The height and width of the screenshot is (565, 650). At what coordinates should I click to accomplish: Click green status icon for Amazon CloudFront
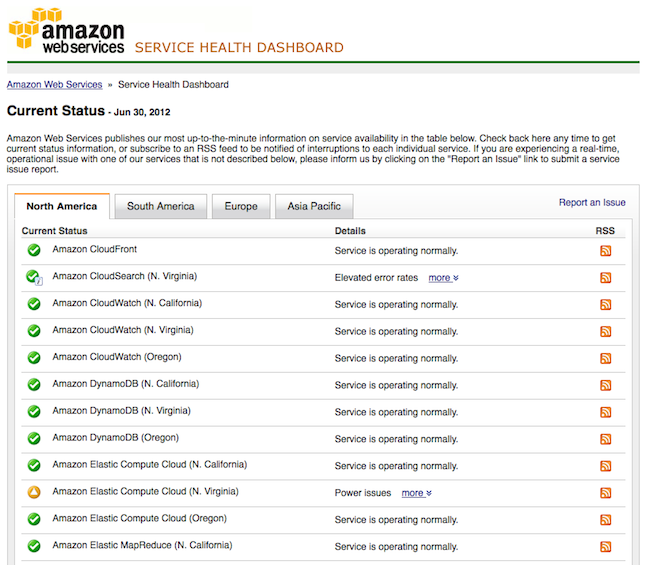[34, 250]
